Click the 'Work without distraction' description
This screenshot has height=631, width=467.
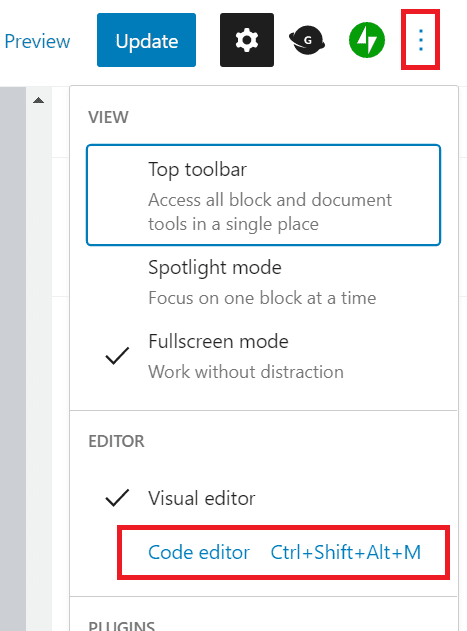(x=246, y=372)
